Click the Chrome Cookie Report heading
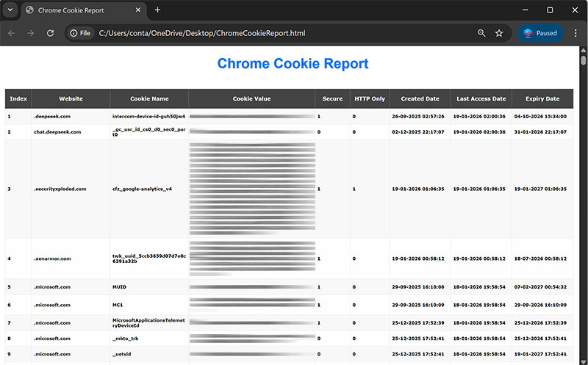588x365 pixels. 293,64
